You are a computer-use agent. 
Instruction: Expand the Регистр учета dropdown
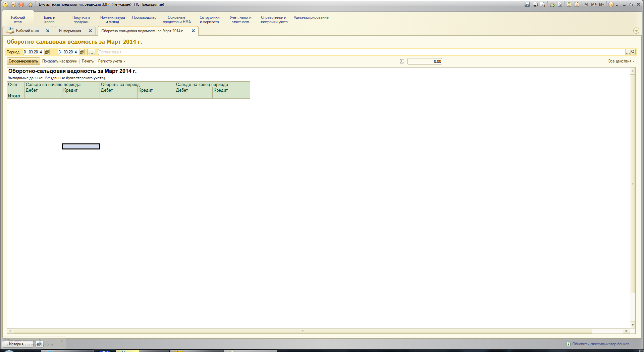[x=112, y=61]
